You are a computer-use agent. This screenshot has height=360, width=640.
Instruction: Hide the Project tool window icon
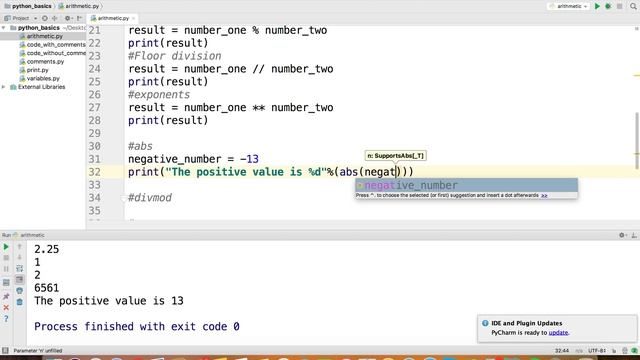point(80,18)
